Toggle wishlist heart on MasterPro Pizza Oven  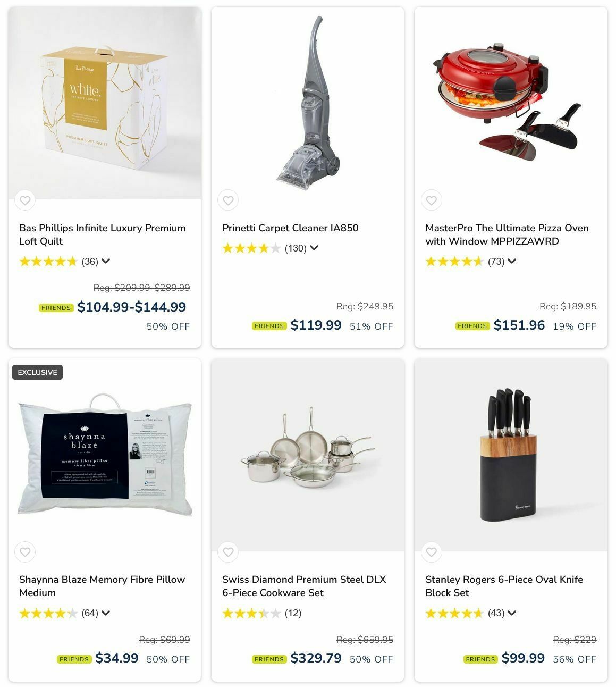pyautogui.click(x=432, y=200)
